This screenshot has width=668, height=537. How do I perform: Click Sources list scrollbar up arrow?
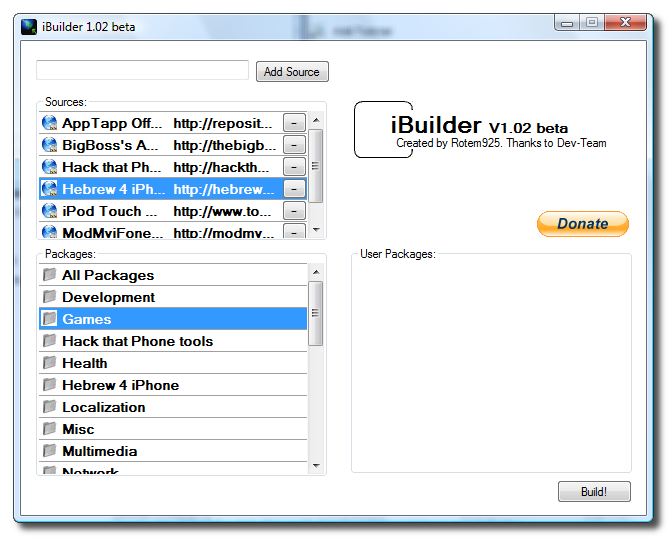coord(316,120)
